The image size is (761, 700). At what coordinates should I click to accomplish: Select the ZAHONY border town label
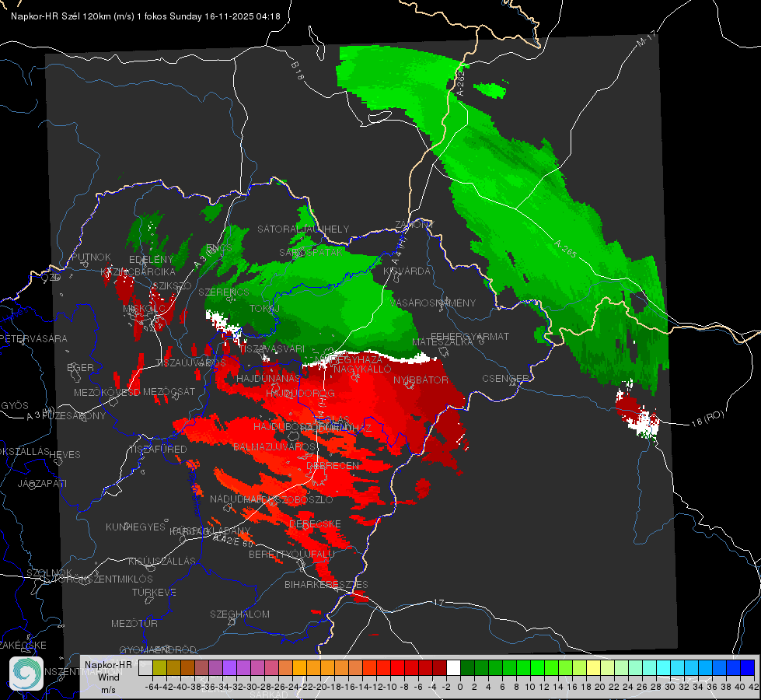[x=414, y=225]
